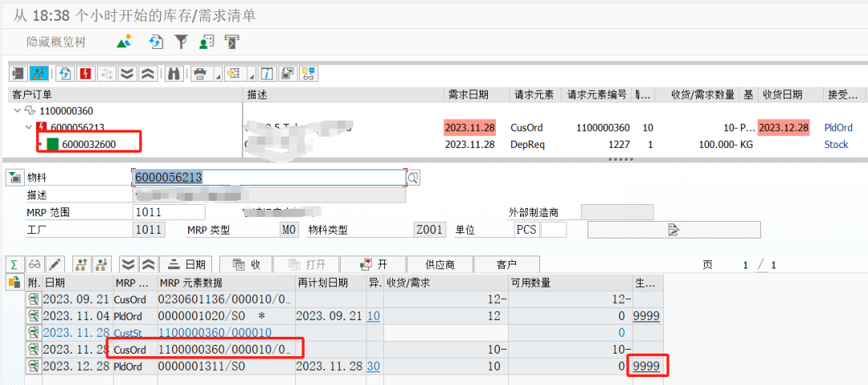Click the overlapping windows icon in tree toolbar
The image size is (868, 385).
[x=287, y=74]
